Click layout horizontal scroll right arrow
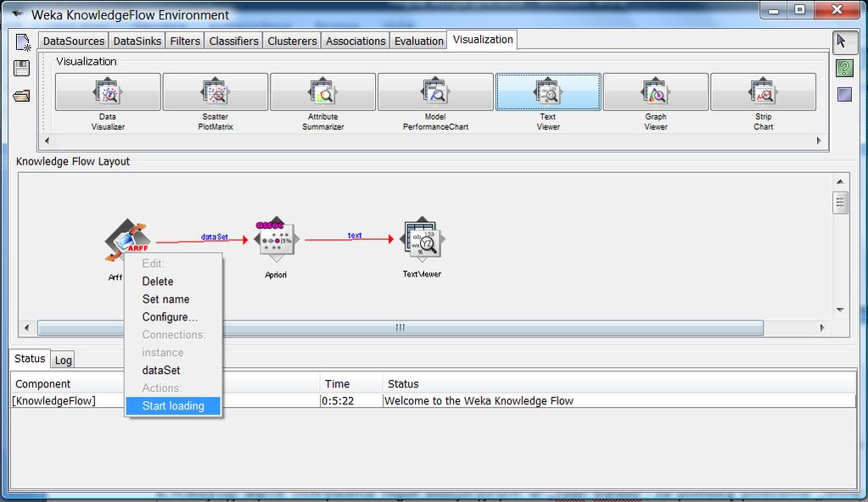Image resolution: width=868 pixels, height=502 pixels. click(x=822, y=327)
